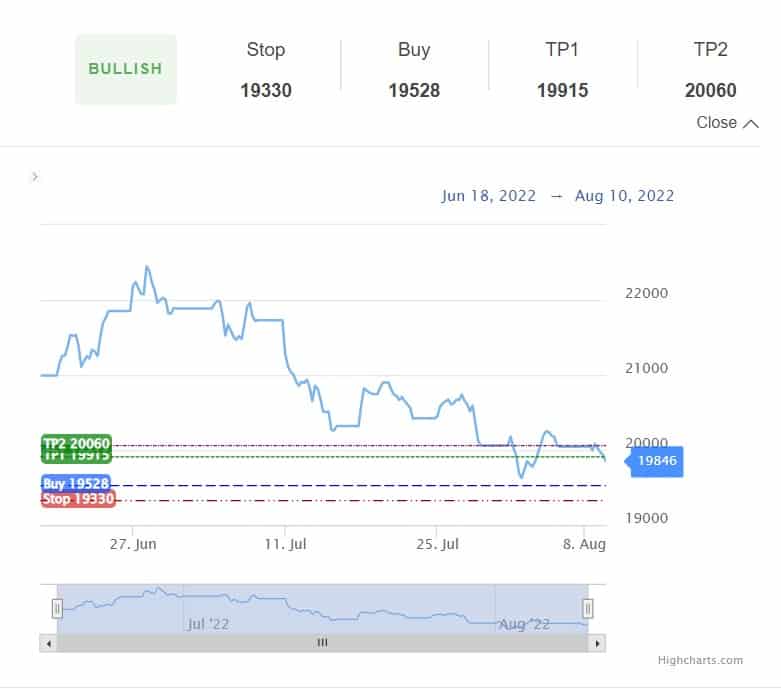The height and width of the screenshot is (689, 781).
Task: Select the Buy 19528 chart line label
Action: pyautogui.click(x=76, y=484)
